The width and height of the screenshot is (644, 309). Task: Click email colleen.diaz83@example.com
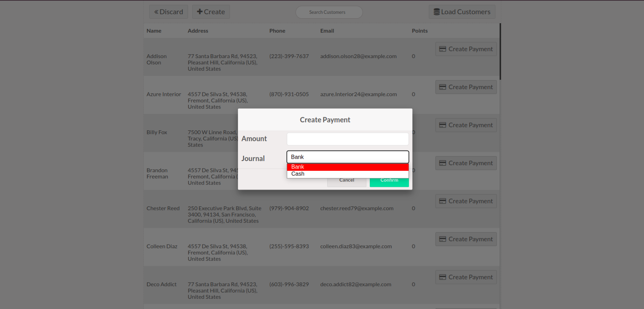tap(356, 246)
